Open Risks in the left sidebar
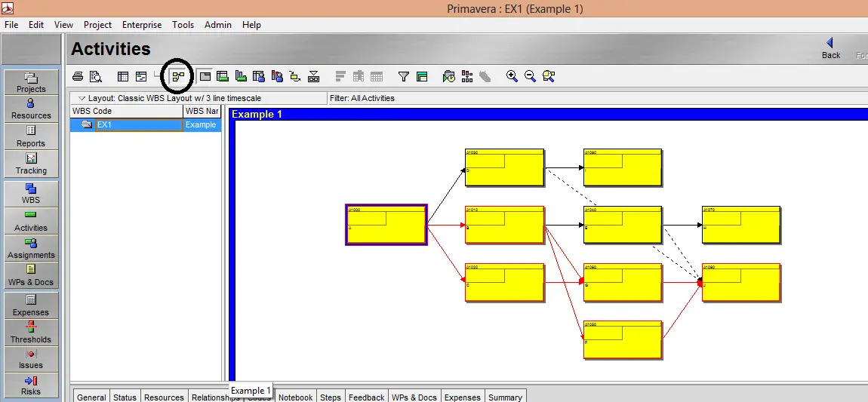 tap(31, 385)
